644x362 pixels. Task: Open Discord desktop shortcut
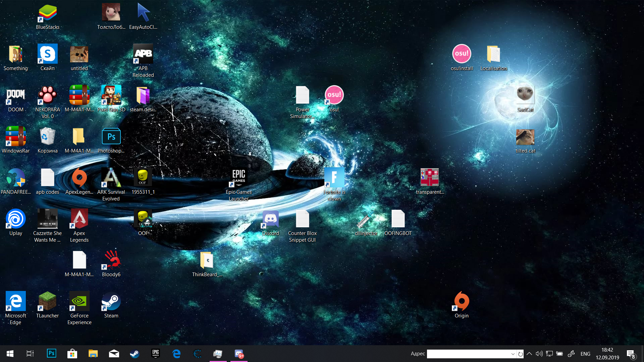[x=271, y=223]
